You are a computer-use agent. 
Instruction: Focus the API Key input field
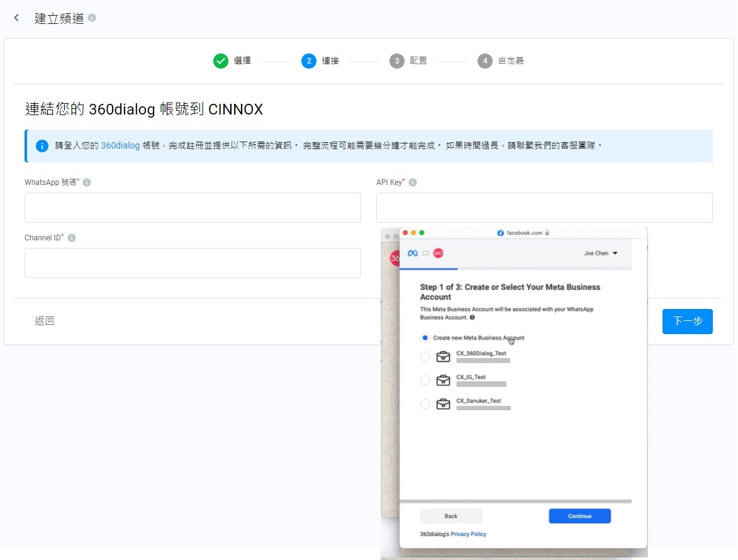[544, 208]
